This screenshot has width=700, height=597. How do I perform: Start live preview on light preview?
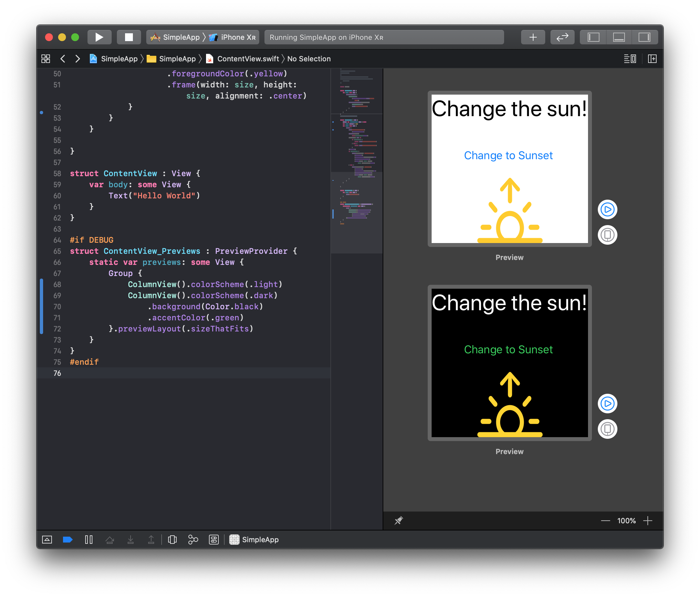coord(607,209)
